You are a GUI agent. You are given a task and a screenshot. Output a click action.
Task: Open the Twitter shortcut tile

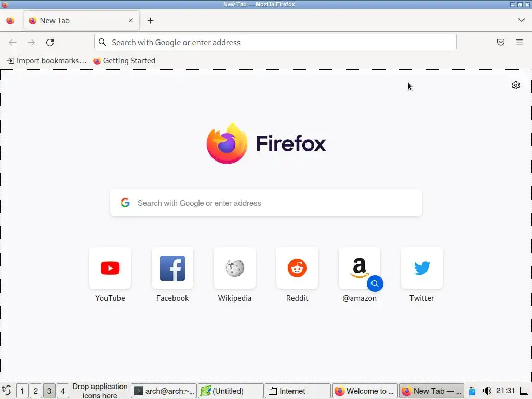(x=422, y=268)
